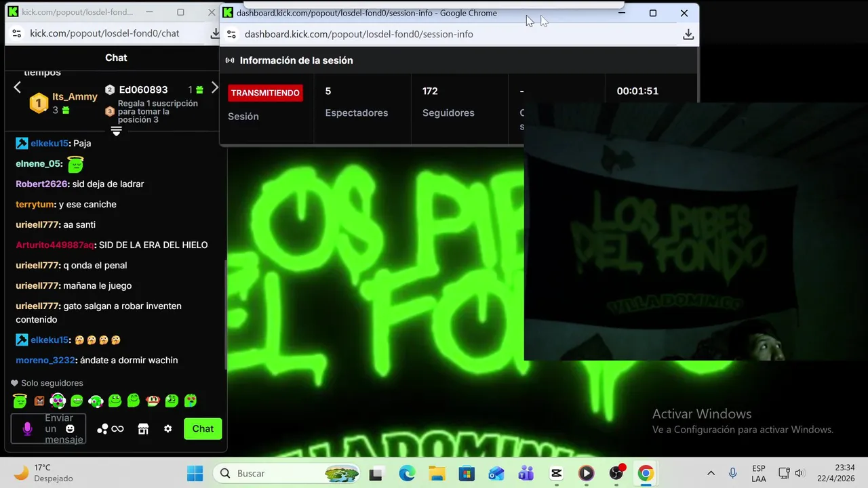Click the green Chat send button

pos(203,429)
